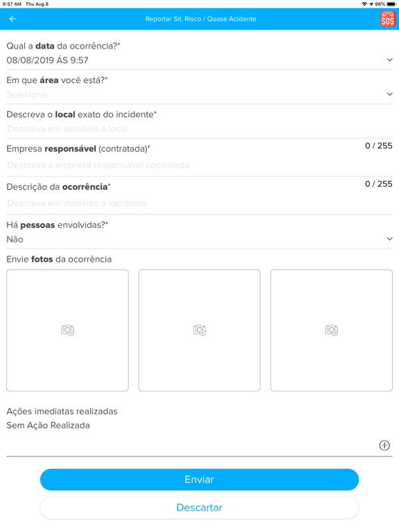This screenshot has height=532, width=399.
Task: Focus the descrição da ocorrência field
Action: click(x=199, y=203)
